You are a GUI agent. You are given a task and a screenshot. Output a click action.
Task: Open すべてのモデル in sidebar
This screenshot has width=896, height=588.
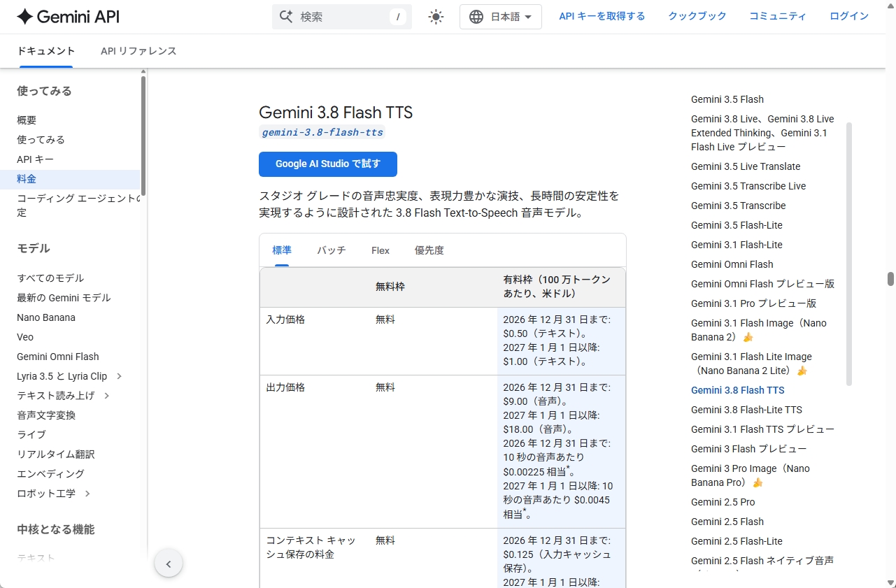[x=50, y=278]
